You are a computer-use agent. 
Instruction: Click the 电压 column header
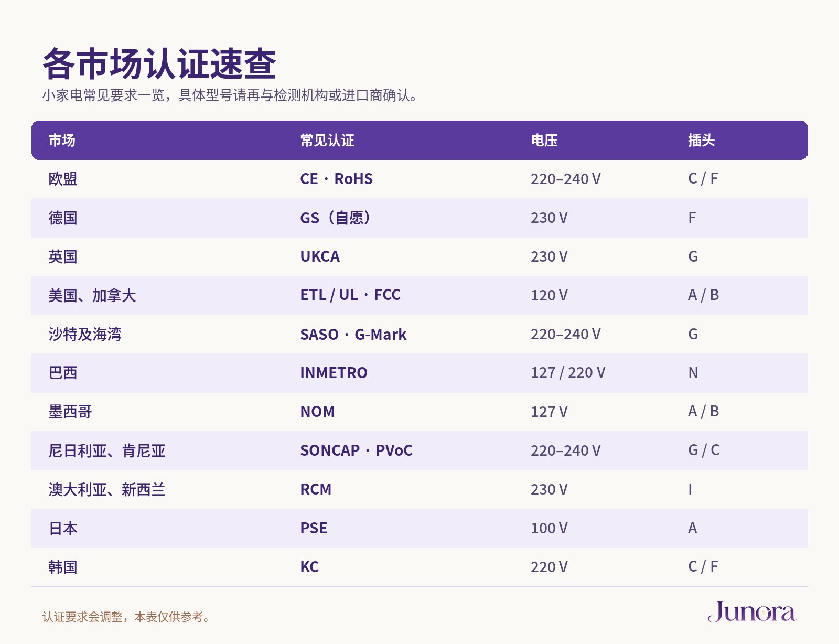[x=544, y=141]
